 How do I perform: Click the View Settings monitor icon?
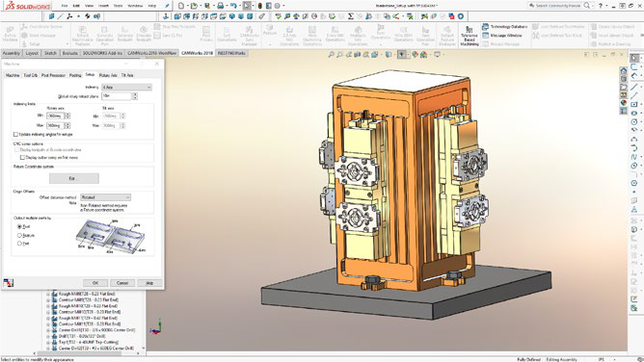(x=437, y=55)
